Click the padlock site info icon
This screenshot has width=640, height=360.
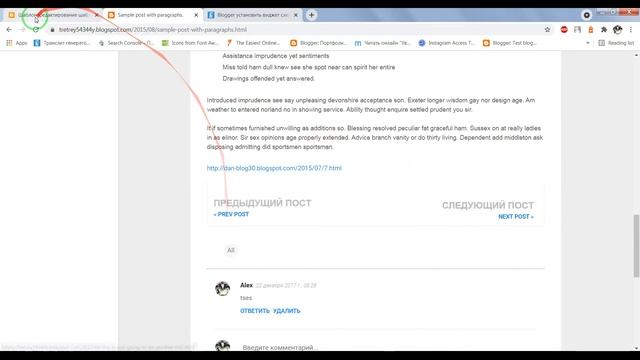(52, 30)
